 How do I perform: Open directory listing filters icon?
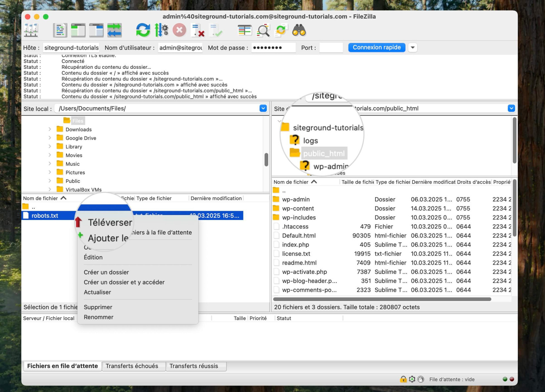(245, 30)
